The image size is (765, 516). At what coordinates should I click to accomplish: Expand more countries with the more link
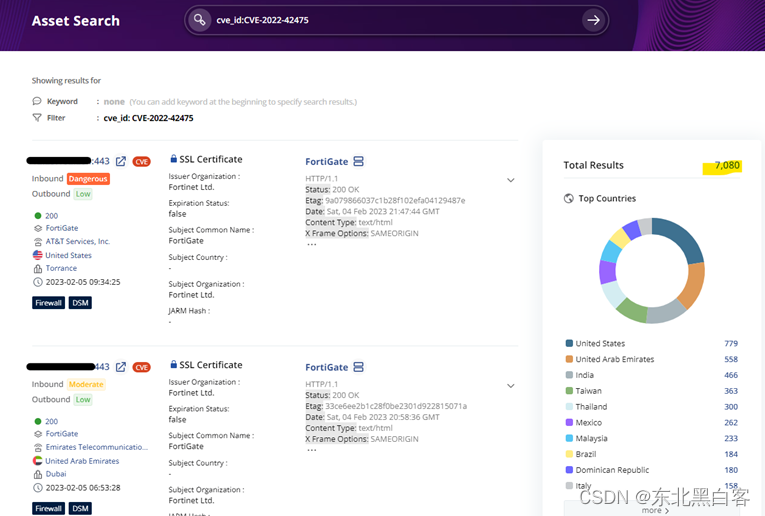[x=655, y=510]
